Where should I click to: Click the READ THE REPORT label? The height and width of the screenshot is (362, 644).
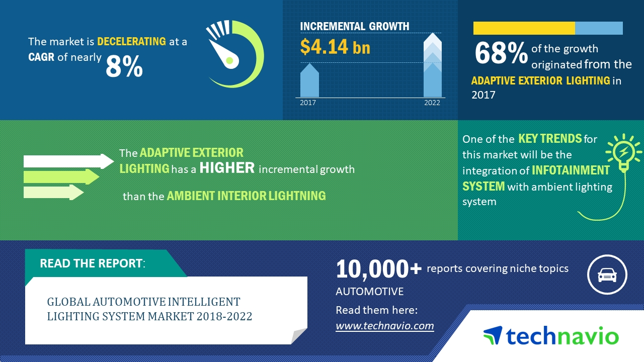(92, 263)
